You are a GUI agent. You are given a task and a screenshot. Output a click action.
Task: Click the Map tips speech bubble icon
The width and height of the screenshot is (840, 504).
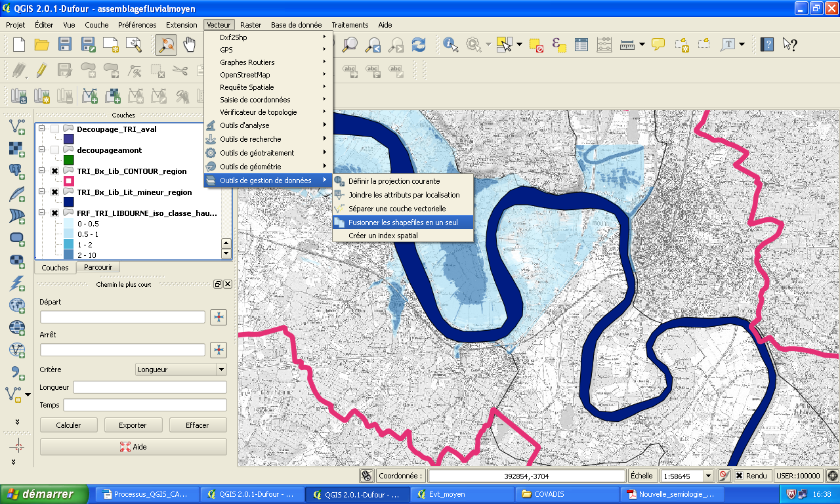pyautogui.click(x=658, y=45)
